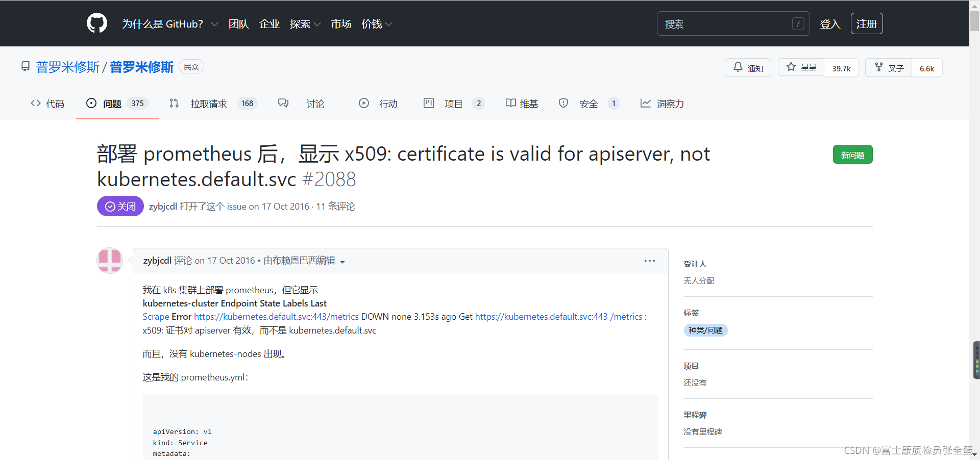
Task: Click the 375 issues counter
Action: 137,104
